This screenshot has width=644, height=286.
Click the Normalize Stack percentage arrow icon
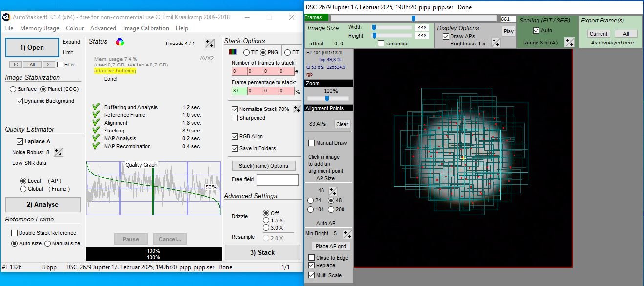[297, 109]
